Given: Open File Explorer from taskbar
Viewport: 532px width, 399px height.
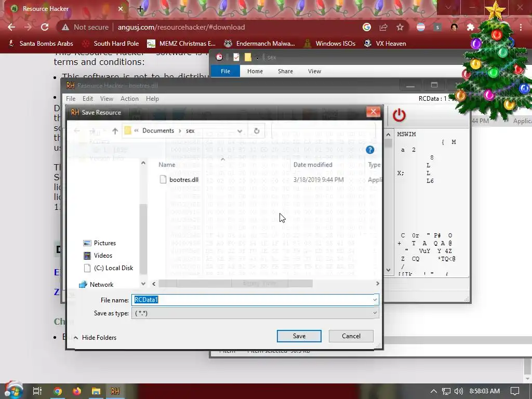Looking at the screenshot, I should pyautogui.click(x=96, y=391).
